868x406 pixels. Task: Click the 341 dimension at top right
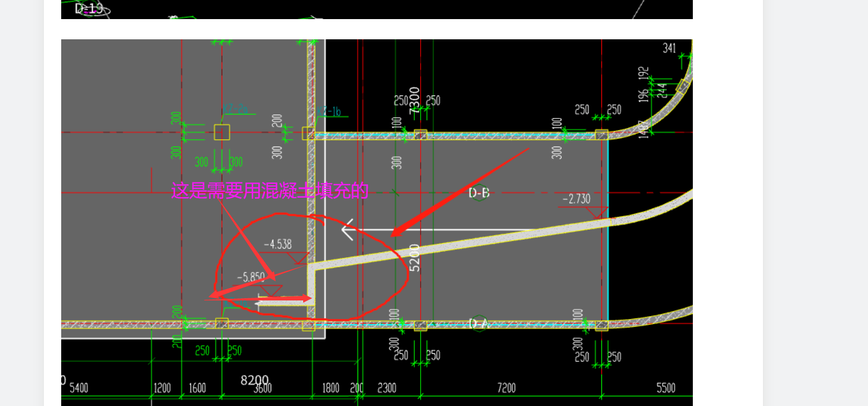coord(669,48)
